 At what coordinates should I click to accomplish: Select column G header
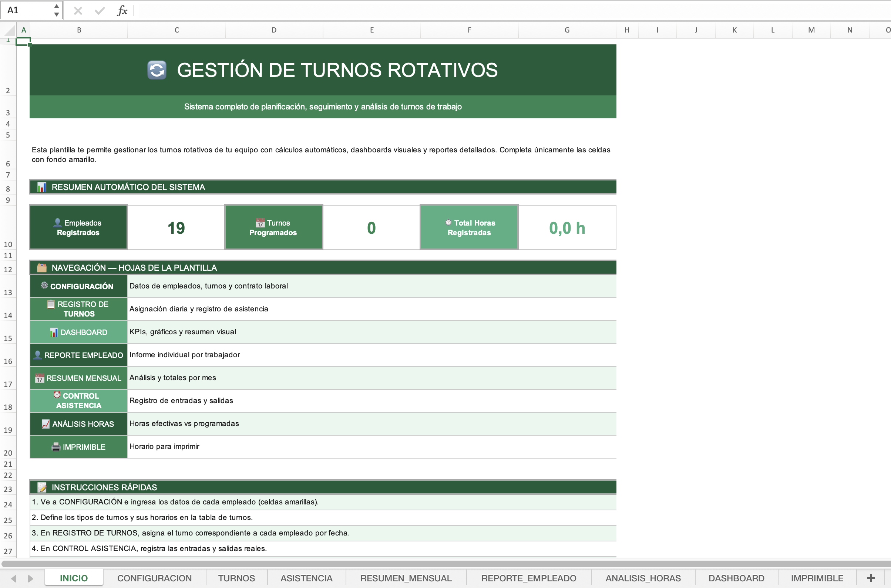tap(567, 30)
